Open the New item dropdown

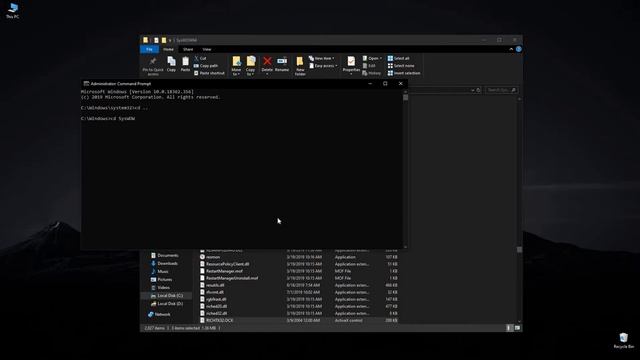point(322,58)
